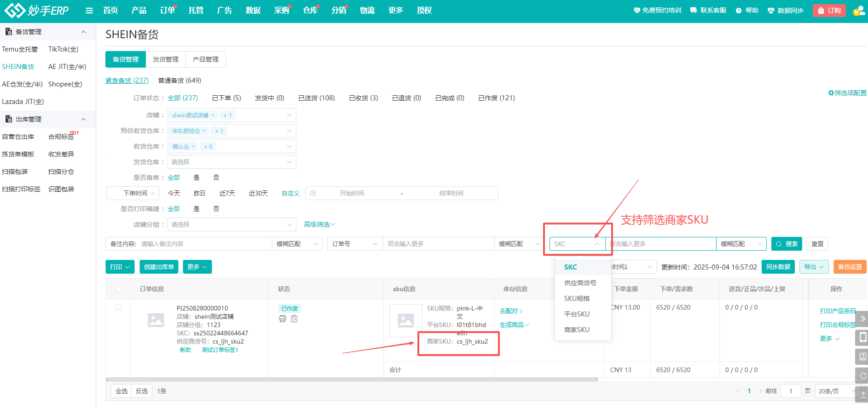Select 今天 time range option
The height and width of the screenshot is (408, 868).
pyautogui.click(x=174, y=193)
